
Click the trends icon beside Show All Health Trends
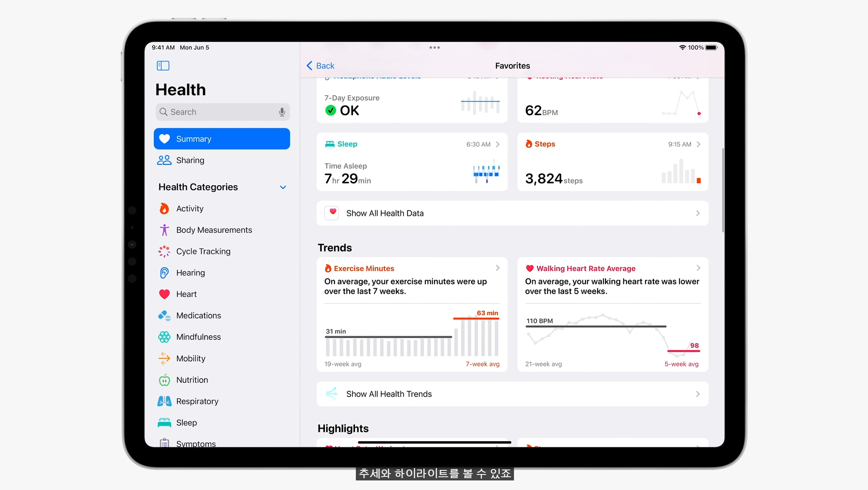tap(332, 394)
